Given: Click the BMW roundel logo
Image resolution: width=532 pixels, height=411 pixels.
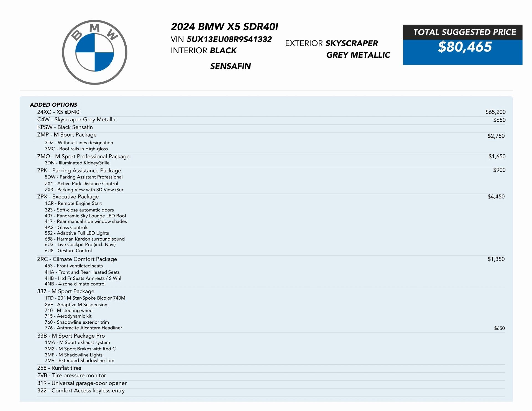Looking at the screenshot, I should click(94, 52).
